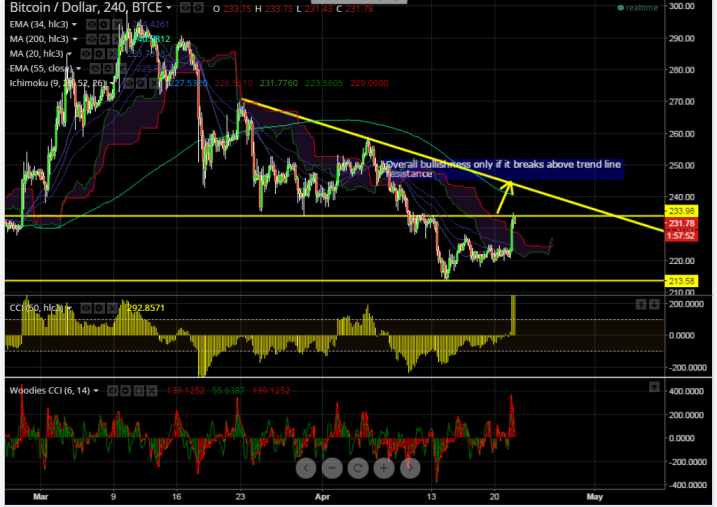Click the green realtime status indicator
717x507 pixels.
[x=637, y=8]
